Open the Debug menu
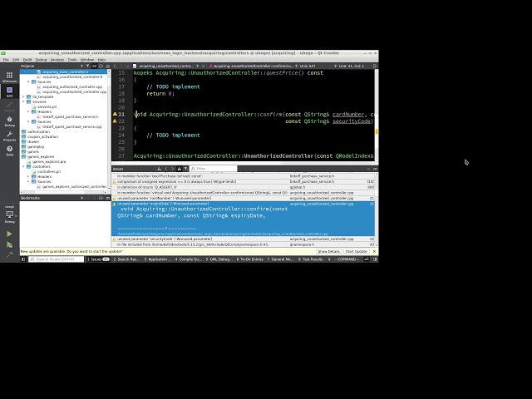The height and width of the screenshot is (399, 532). coord(41,60)
